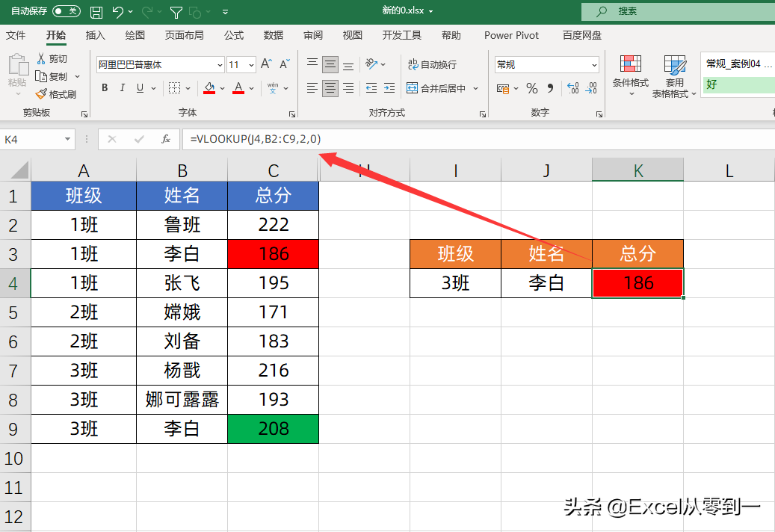This screenshot has width=775, height=532.
Task: Toggle Bold formatting
Action: point(105,88)
